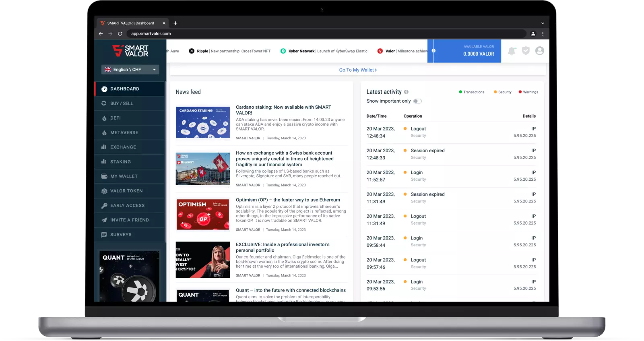Click the 0.0000 VALOR balance
The width and height of the screenshot is (644, 341).
pos(479,54)
